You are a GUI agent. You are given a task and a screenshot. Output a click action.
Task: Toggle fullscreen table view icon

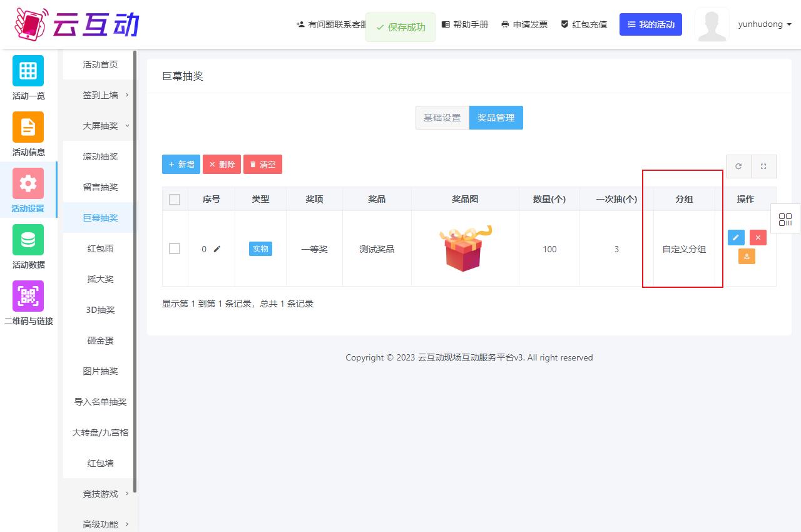pyautogui.click(x=763, y=166)
